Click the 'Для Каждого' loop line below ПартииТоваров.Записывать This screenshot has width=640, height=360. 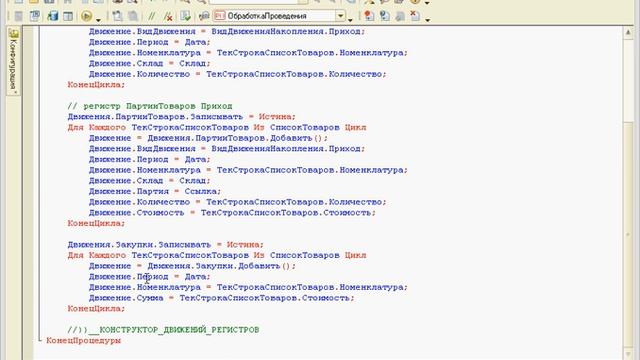[x=217, y=127]
